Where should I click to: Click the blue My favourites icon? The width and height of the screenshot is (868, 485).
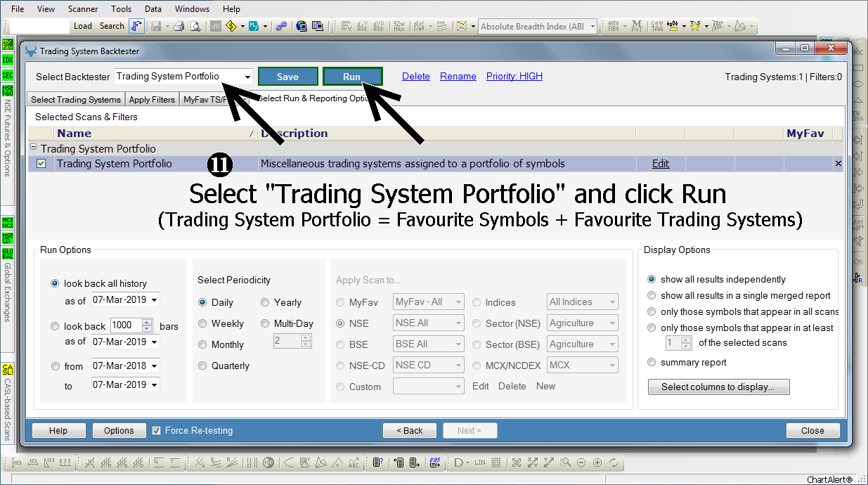[x=254, y=26]
